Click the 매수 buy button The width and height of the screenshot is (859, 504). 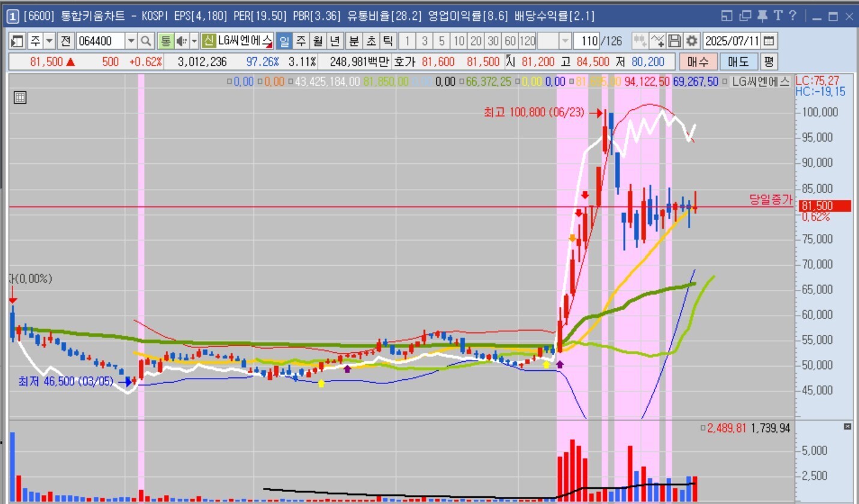tap(698, 62)
